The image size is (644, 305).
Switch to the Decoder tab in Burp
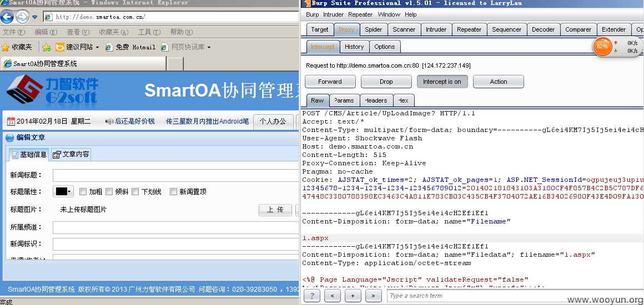(x=543, y=29)
